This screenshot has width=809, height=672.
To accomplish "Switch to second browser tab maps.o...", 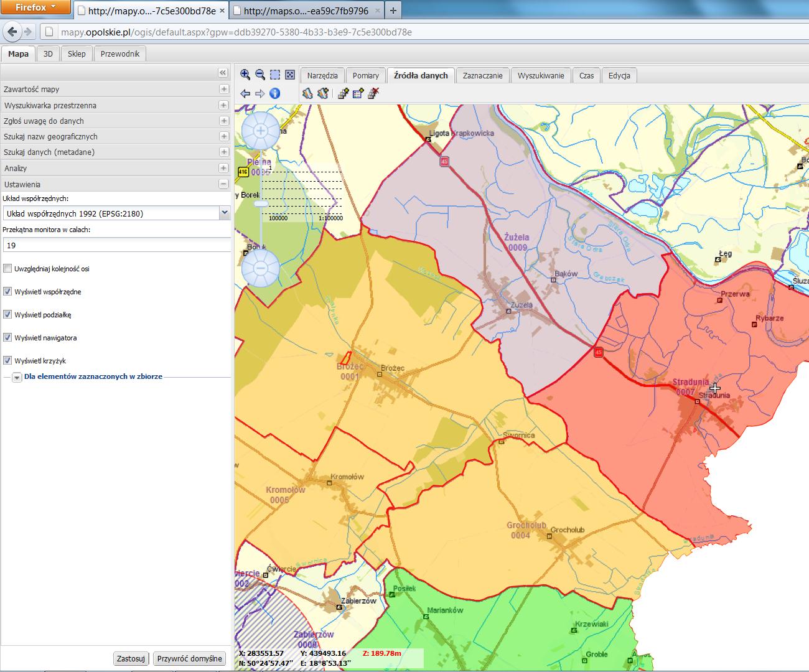I will 306,11.
